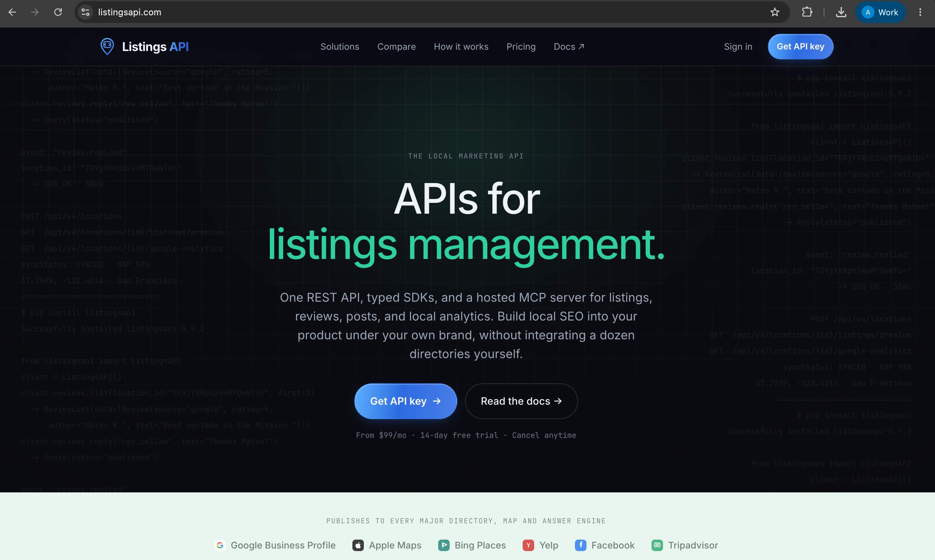Click the hero Get API key button

[x=405, y=401]
